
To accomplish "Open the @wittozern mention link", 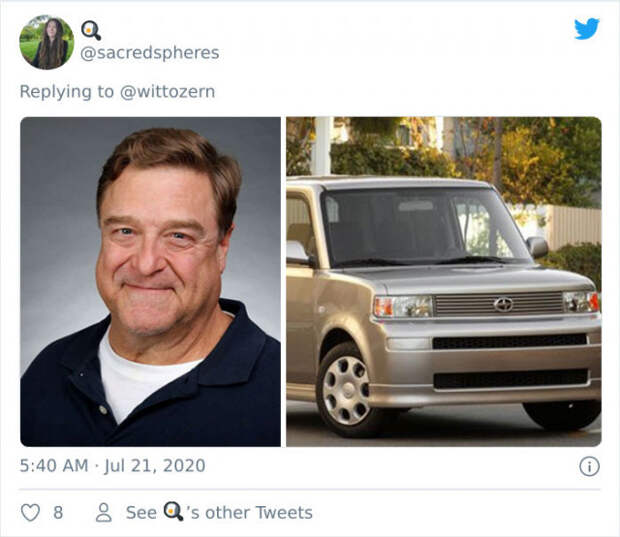I will (x=167, y=91).
